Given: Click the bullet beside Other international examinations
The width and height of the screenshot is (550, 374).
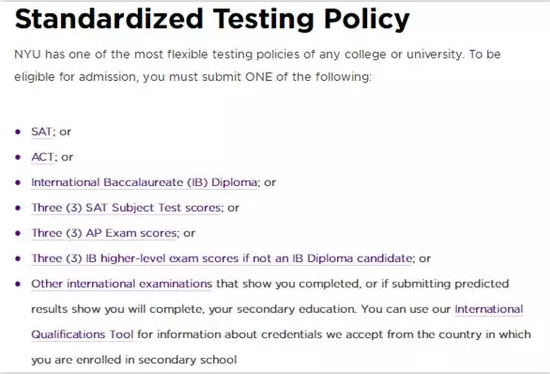Looking at the screenshot, I should tap(18, 284).
